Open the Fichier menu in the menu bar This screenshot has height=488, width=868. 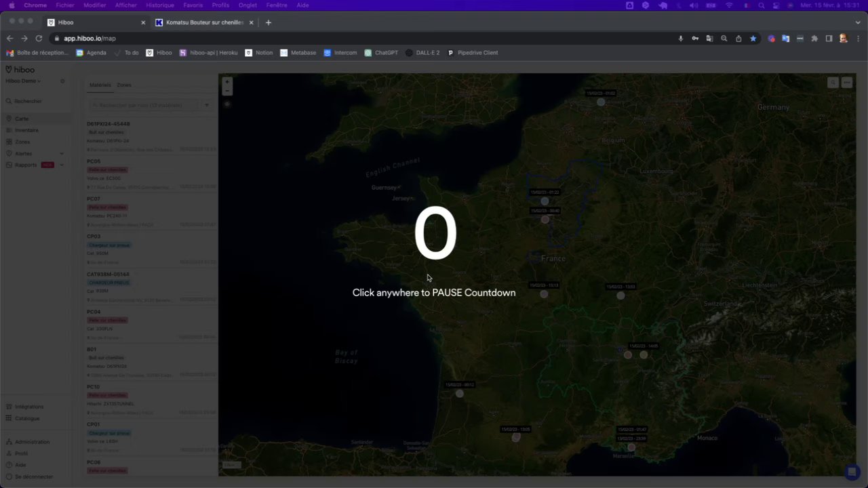(x=65, y=5)
